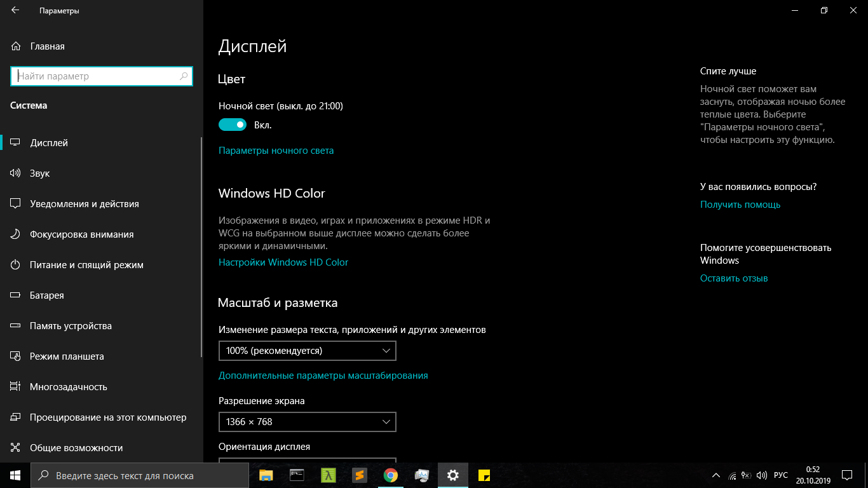Expand the 100% (рекомендуется) scale dropdown
868x488 pixels.
point(308,351)
